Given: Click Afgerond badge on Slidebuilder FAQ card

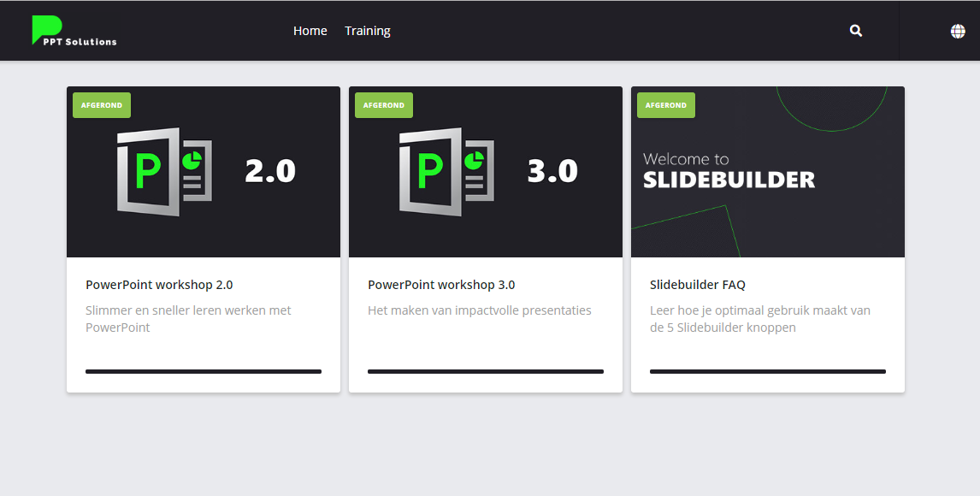Looking at the screenshot, I should 665,105.
